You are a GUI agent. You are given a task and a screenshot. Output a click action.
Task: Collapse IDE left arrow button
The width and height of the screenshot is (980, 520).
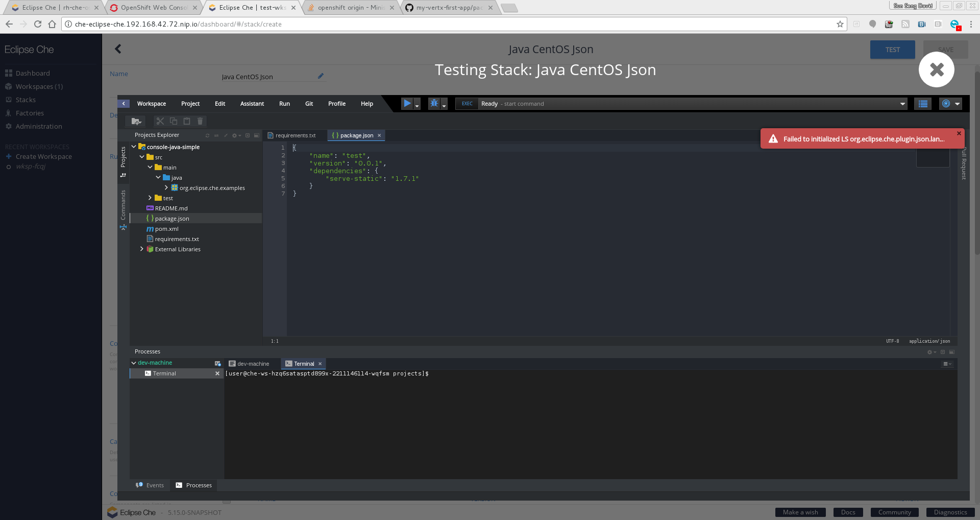(x=124, y=104)
